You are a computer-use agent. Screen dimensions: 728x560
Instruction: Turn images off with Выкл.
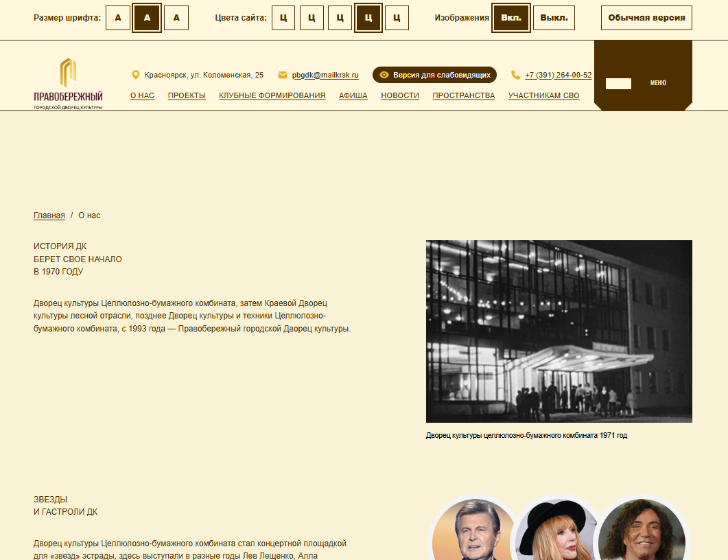[554, 18]
